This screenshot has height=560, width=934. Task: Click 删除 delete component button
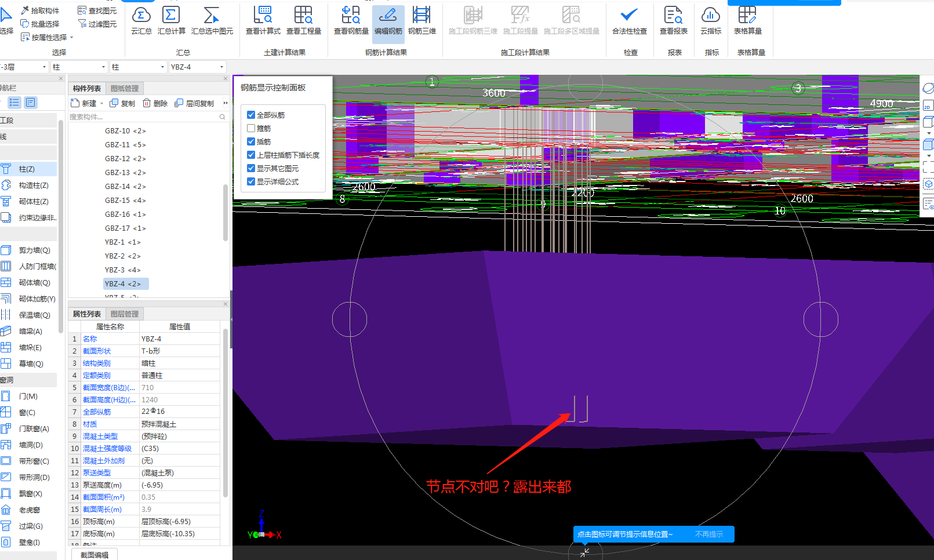point(155,103)
